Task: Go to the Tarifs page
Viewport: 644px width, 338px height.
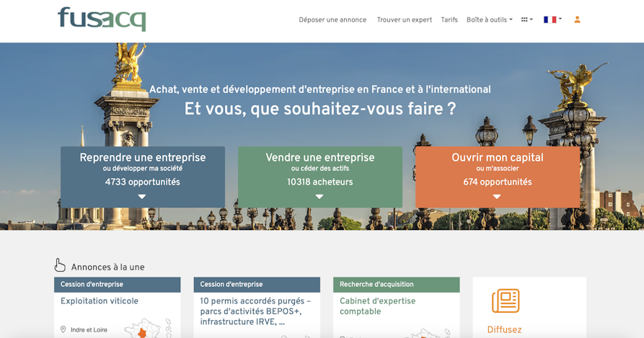Action: [449, 19]
